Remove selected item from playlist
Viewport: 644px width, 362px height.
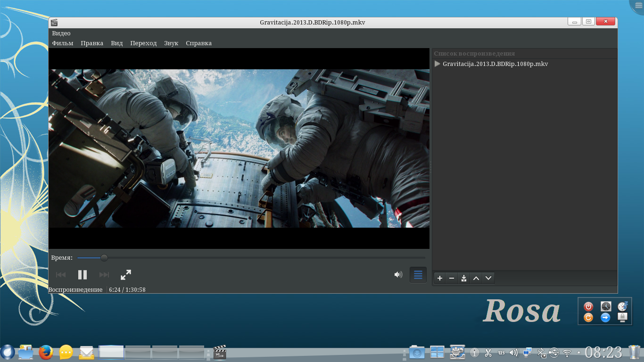(452, 278)
